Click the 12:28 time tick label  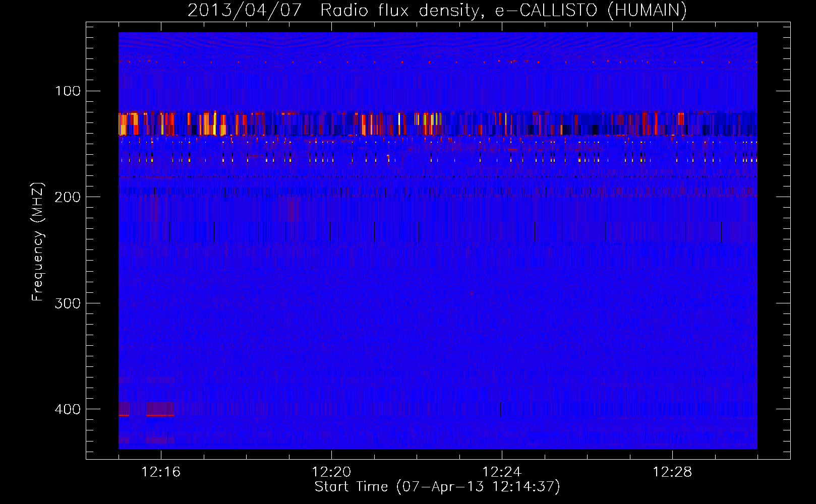672,472
